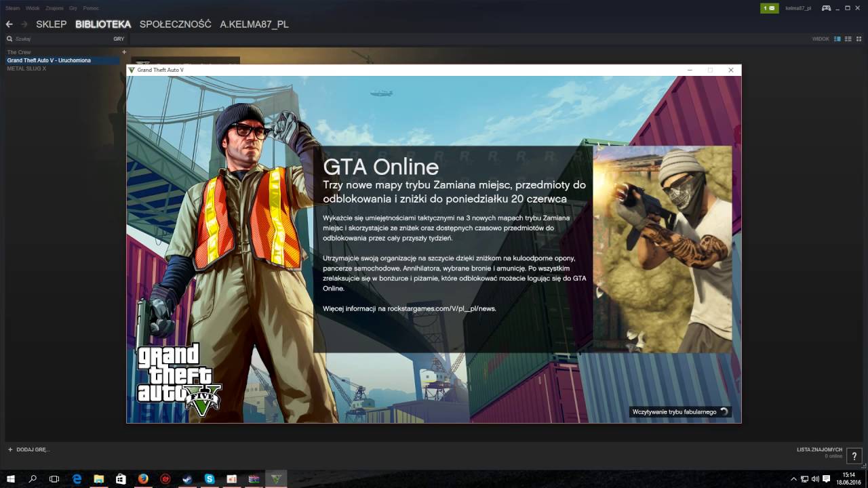This screenshot has height=488, width=868.
Task: Open SPOŁECZNOŚĆ tab
Action: (176, 24)
